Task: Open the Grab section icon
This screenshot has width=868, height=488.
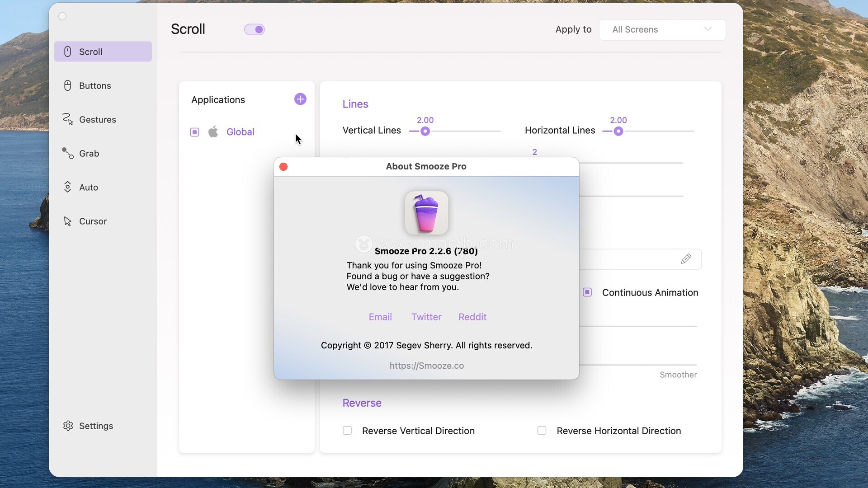Action: pos(67,153)
